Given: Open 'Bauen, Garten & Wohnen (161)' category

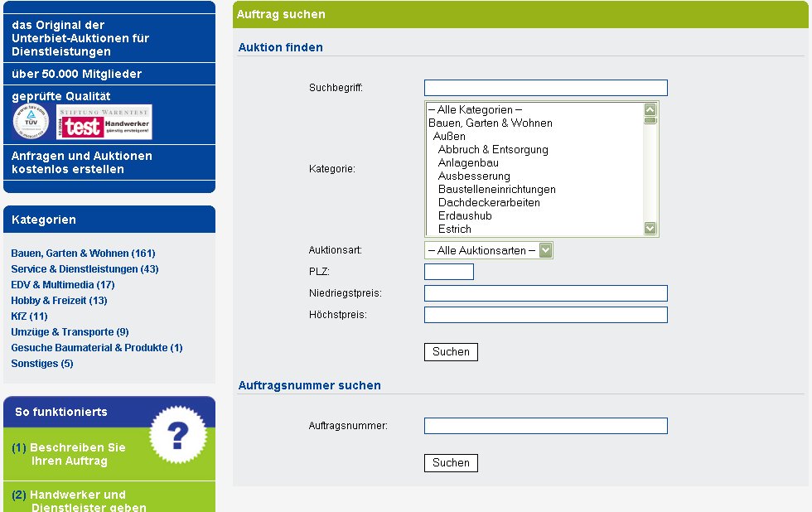Looking at the screenshot, I should [83, 254].
